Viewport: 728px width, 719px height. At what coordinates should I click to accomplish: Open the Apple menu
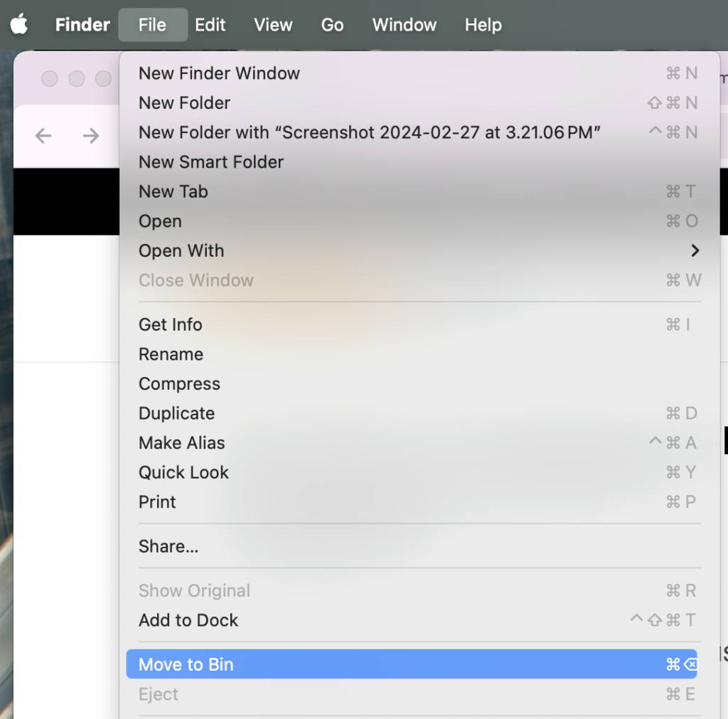(x=18, y=24)
